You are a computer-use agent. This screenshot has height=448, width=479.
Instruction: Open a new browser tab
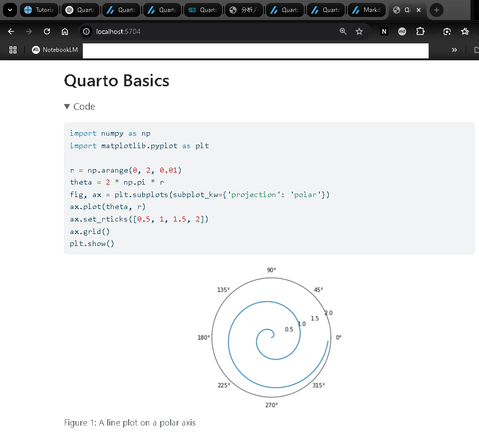(x=437, y=10)
